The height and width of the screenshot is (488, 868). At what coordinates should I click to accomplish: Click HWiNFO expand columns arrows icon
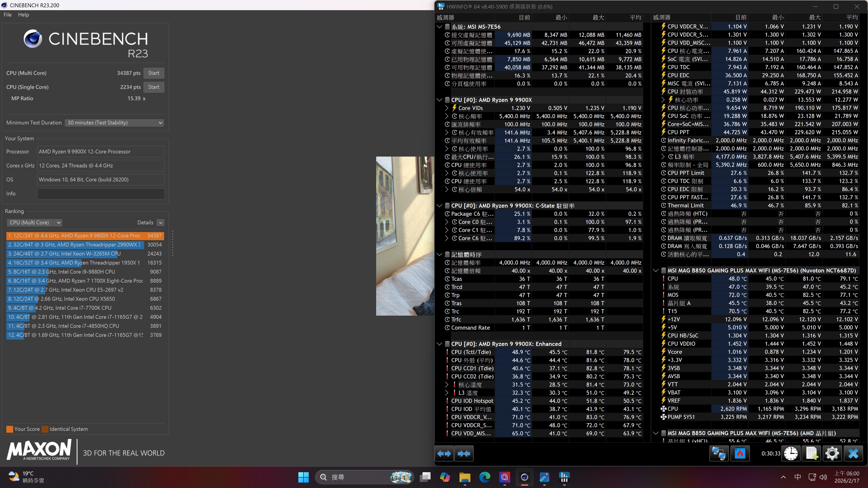point(444,454)
